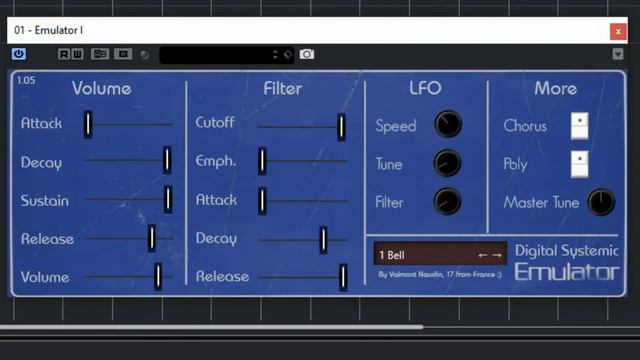Click the Volume Attack slider handle
This screenshot has width=640, height=360.
tap(88, 124)
